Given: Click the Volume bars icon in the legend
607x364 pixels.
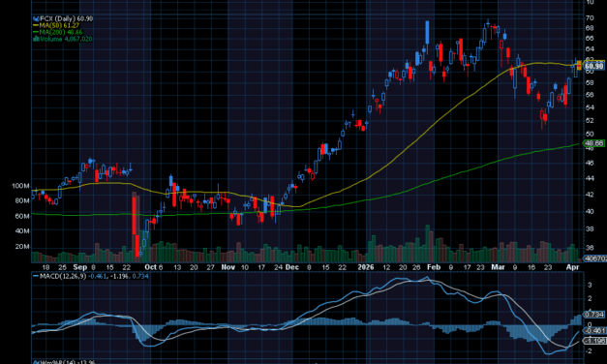Looking at the screenshot, I should click(36, 39).
